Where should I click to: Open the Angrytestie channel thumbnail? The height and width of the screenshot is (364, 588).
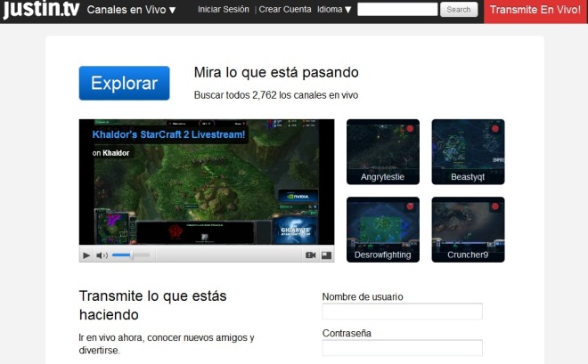point(382,151)
